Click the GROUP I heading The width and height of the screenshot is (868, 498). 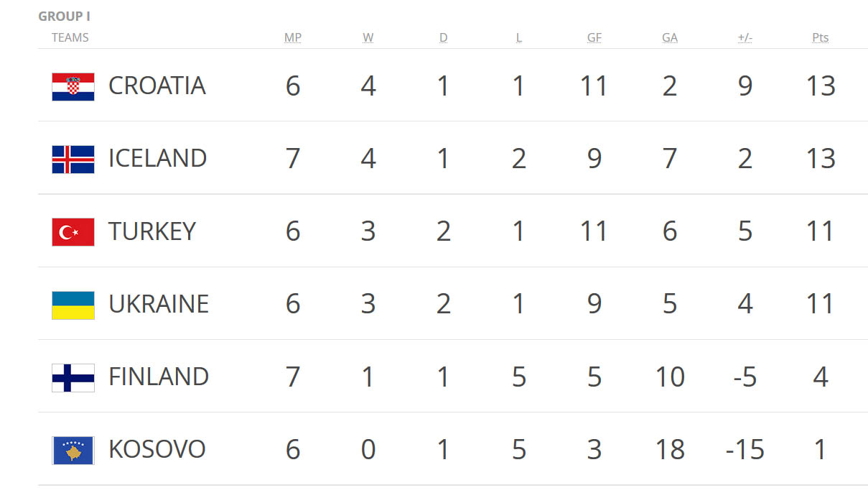click(x=65, y=17)
